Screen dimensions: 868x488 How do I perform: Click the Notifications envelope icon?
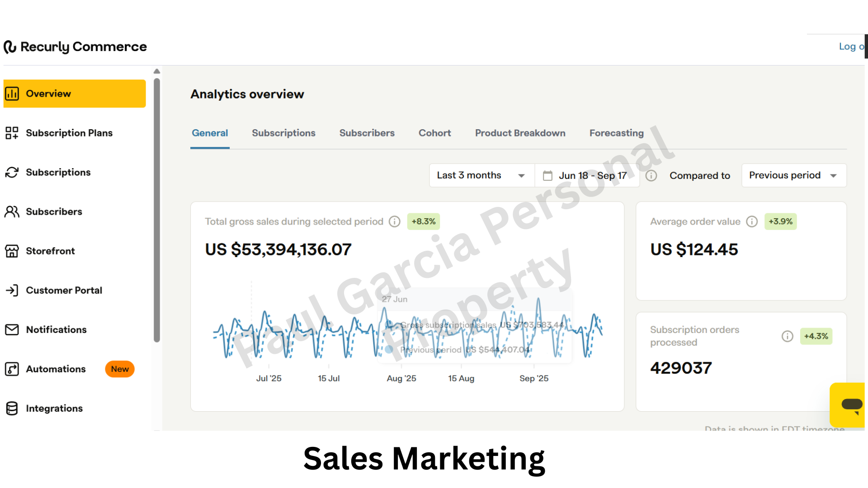(x=12, y=329)
